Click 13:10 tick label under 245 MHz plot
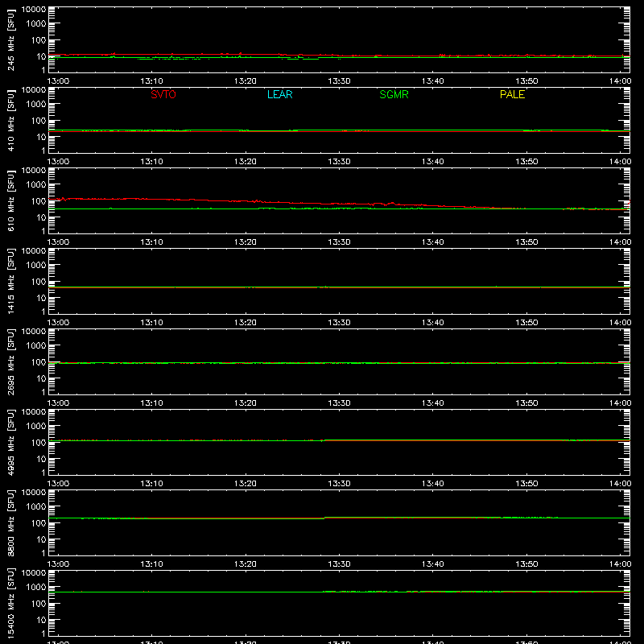Screen dimensions: 644x644 pos(151,81)
